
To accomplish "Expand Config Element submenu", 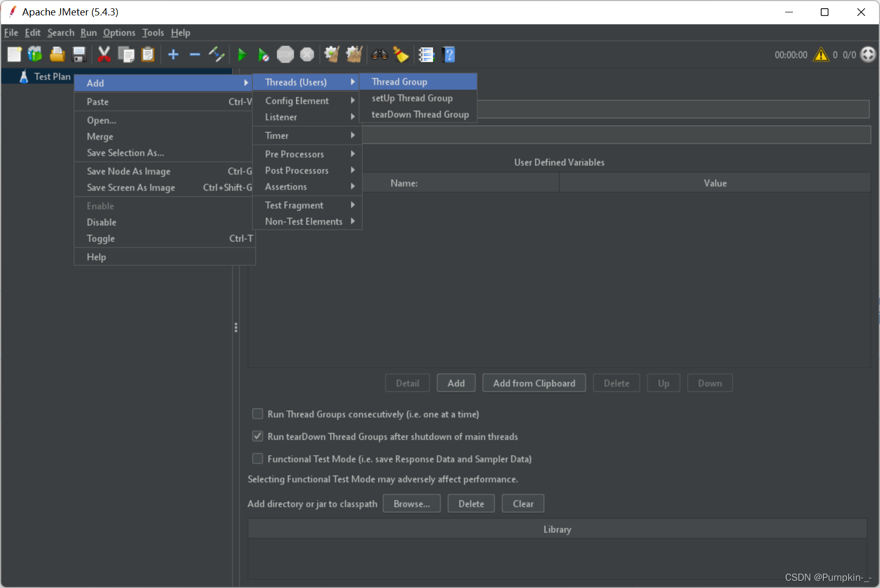I will [307, 101].
